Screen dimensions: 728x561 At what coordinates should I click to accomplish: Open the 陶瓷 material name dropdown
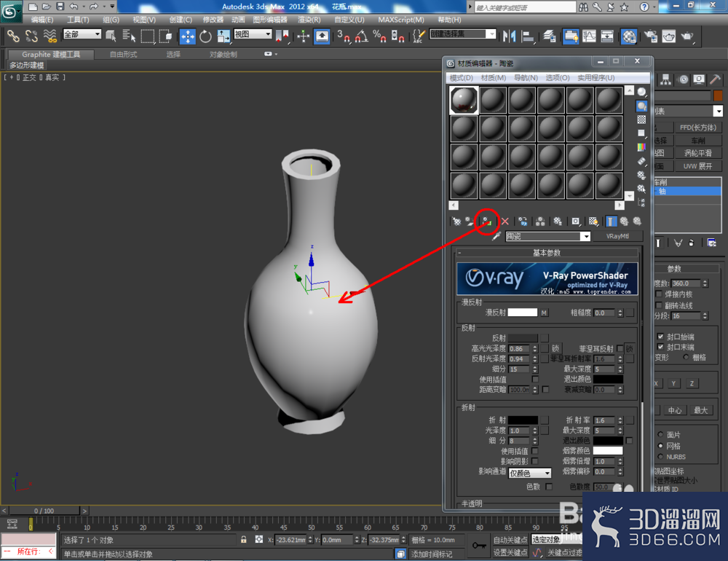tap(586, 237)
